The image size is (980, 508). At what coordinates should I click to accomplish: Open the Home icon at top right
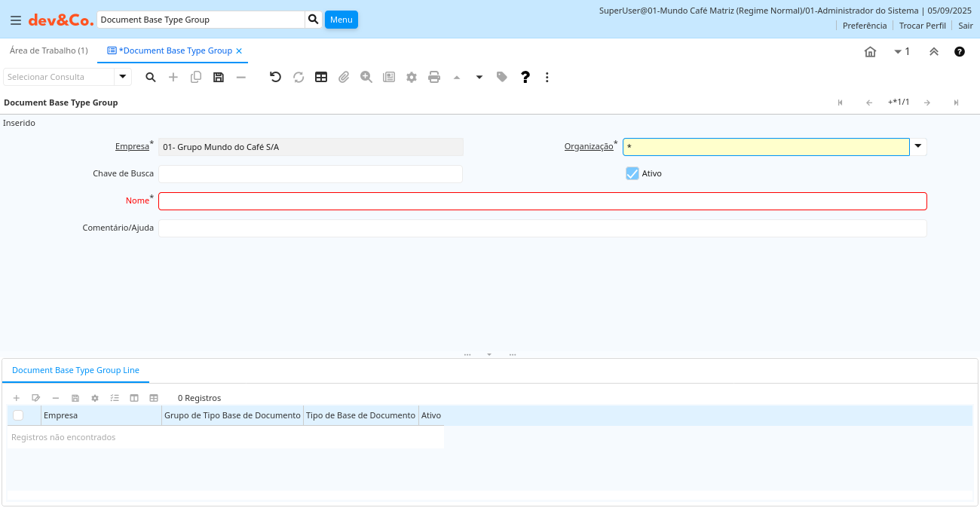point(870,51)
